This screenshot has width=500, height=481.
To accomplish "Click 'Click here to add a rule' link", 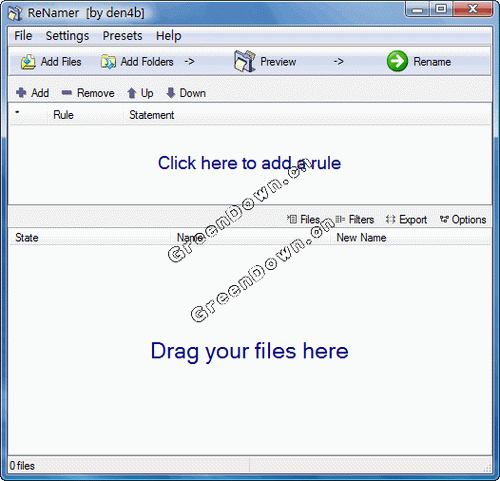I will point(249,163).
